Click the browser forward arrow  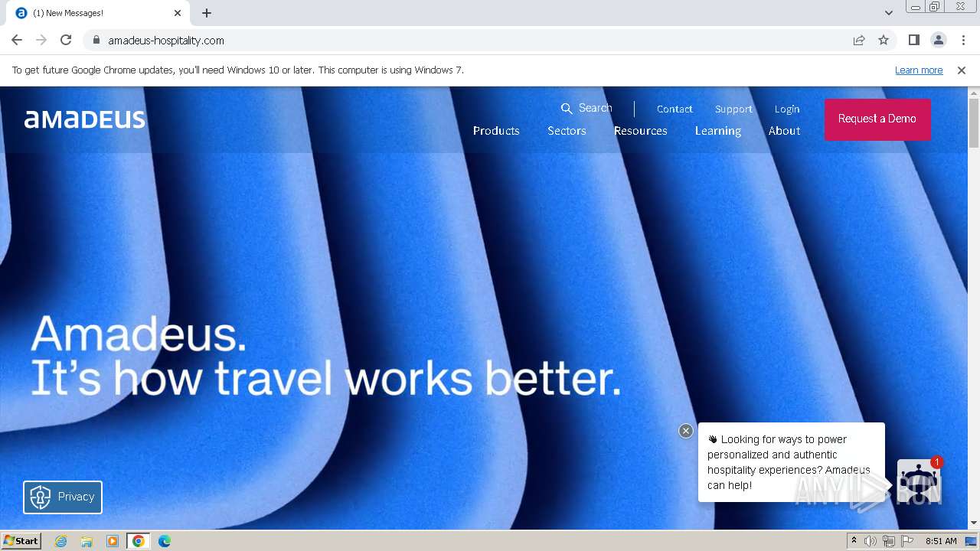click(x=41, y=40)
